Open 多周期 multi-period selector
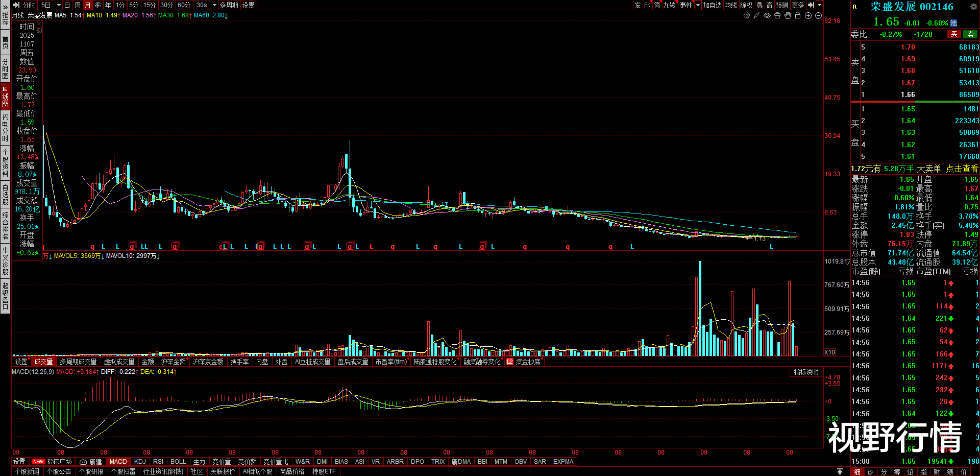Image resolution: width=980 pixels, height=476 pixels. click(x=229, y=5)
